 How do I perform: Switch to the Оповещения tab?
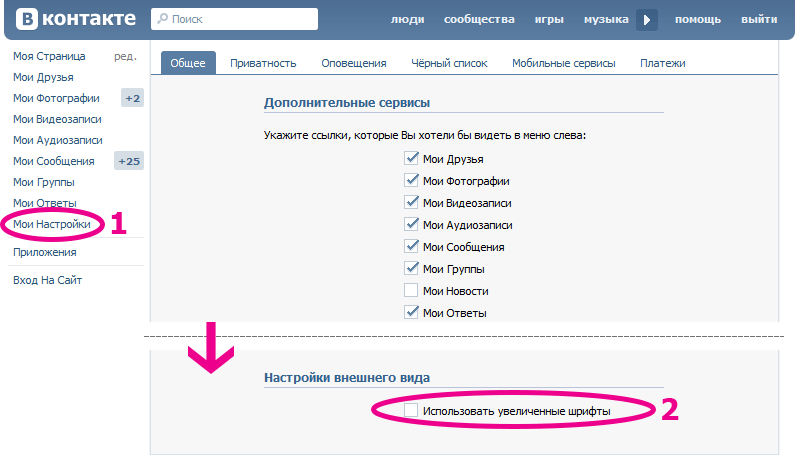354,63
